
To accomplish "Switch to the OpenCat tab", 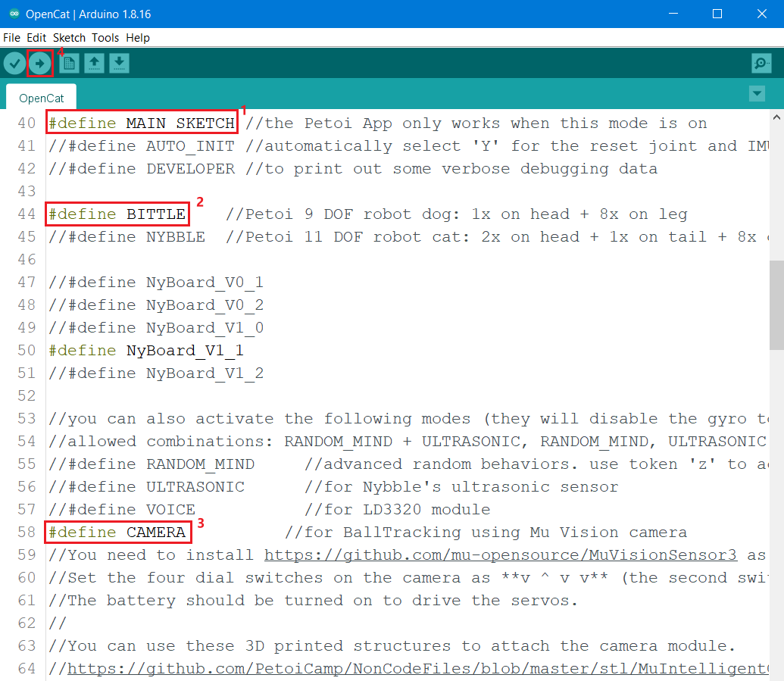I will click(42, 98).
